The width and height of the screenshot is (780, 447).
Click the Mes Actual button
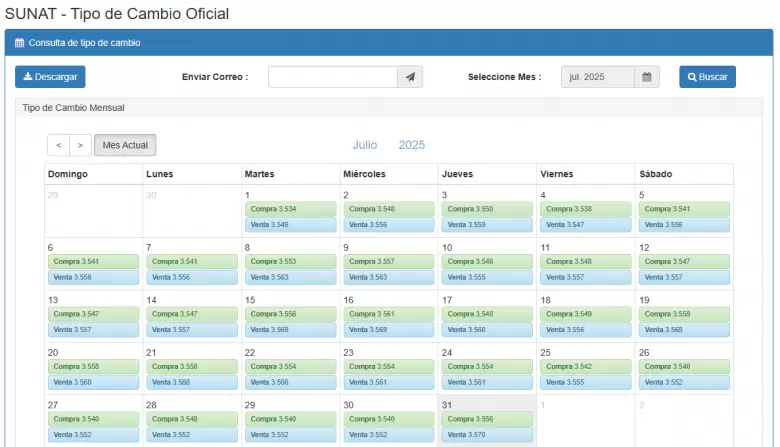click(x=125, y=145)
